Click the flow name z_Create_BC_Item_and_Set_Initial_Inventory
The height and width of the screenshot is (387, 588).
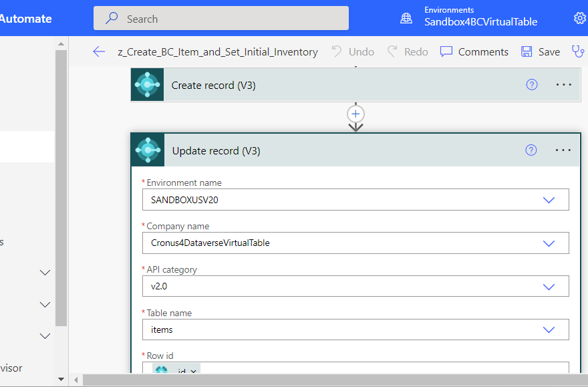point(218,51)
